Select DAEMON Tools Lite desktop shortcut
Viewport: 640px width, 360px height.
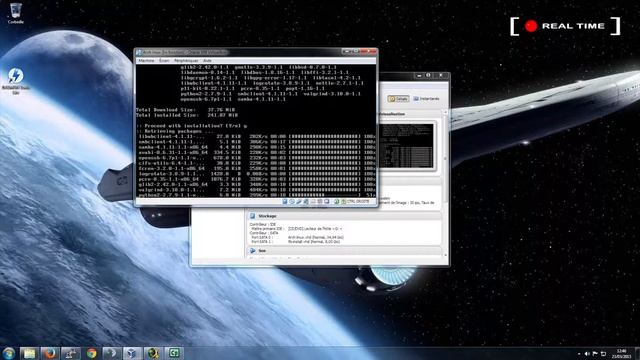click(x=16, y=81)
